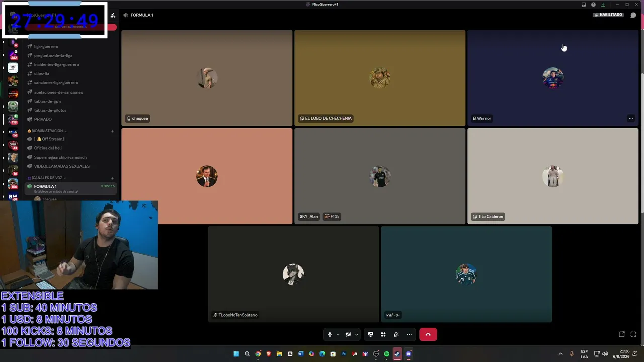This screenshot has height=362, width=644.
Task: Open El Warrior tile options menu
Action: (x=631, y=119)
